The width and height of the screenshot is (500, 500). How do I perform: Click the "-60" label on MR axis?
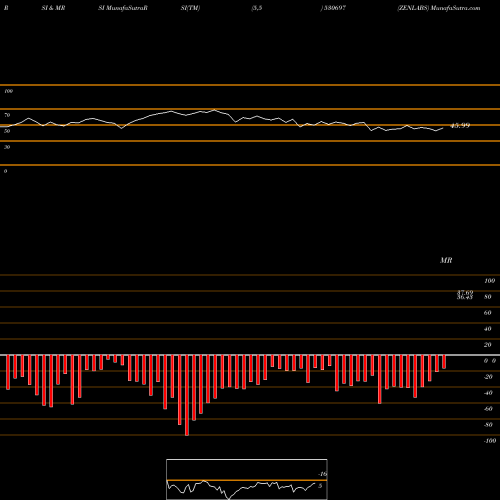click(488, 409)
